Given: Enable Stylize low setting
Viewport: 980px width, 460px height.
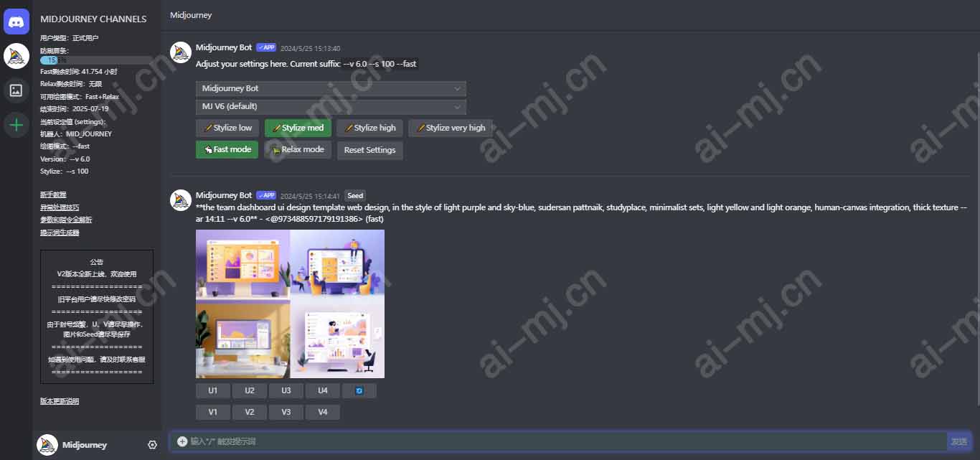Looking at the screenshot, I should tap(228, 128).
